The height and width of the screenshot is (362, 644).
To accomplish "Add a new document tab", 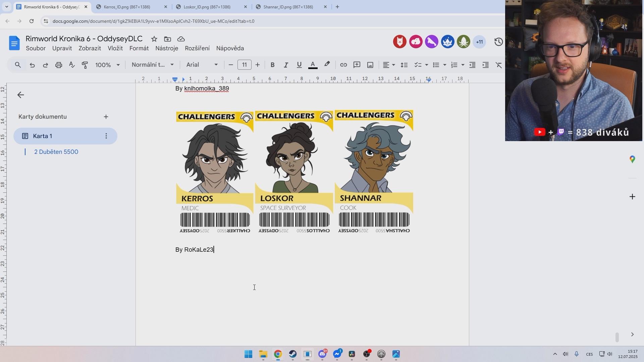I will click(x=106, y=117).
